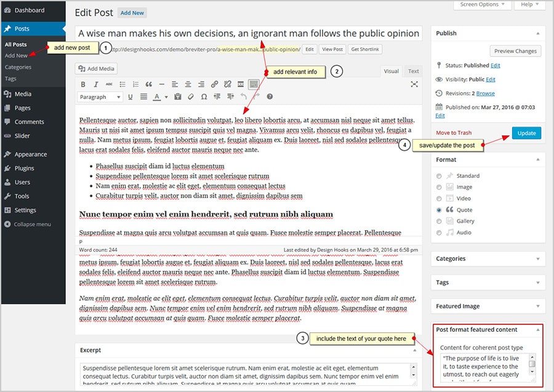Click the underline formatting icon
This screenshot has height=392, width=554.
tap(130, 97)
